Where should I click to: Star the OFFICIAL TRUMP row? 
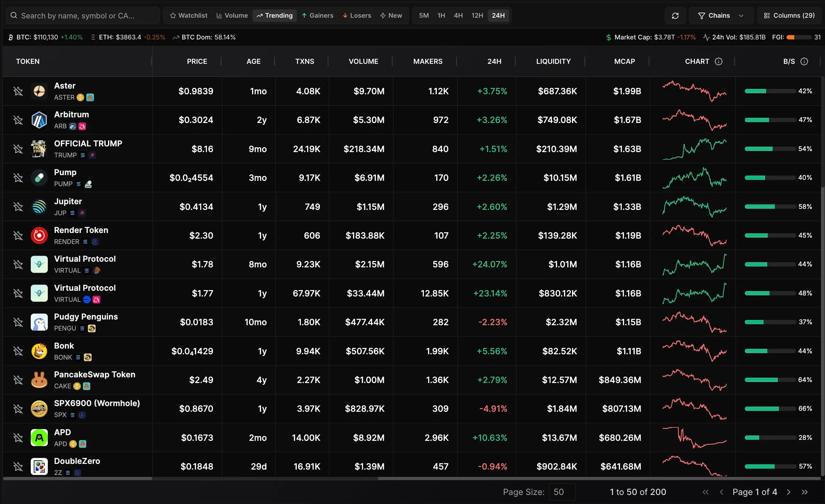coord(18,149)
